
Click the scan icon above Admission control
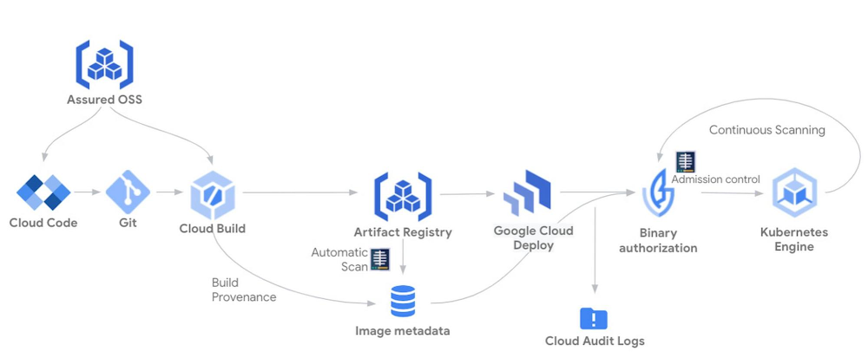click(686, 162)
